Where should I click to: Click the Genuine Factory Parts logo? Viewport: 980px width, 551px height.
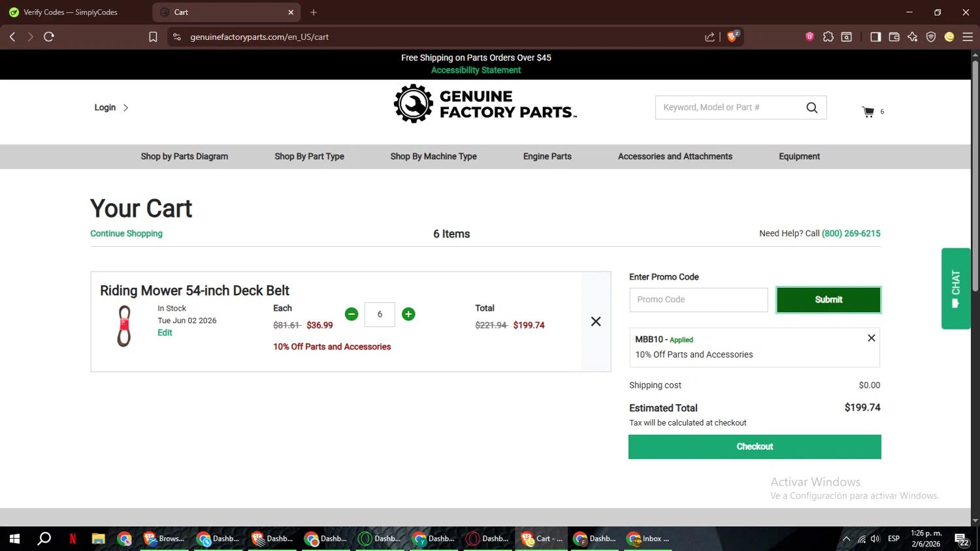pyautogui.click(x=485, y=104)
